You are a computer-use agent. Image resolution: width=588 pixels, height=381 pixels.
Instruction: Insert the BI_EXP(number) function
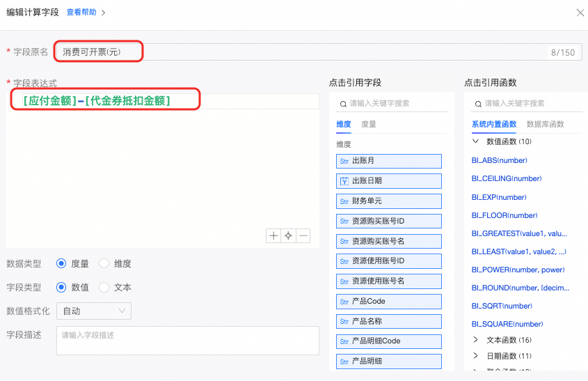[499, 197]
